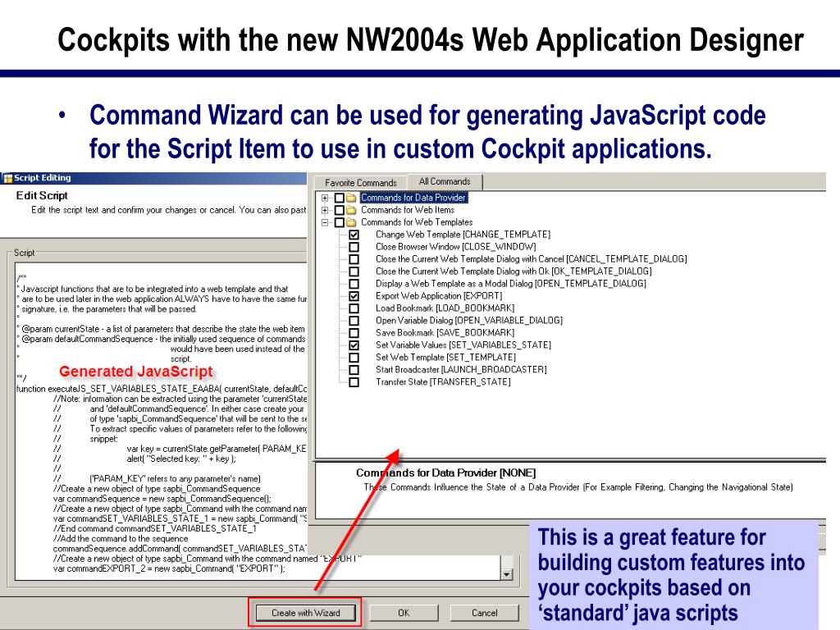840x630 pixels.
Task: Select Transfer State [TRANSFER_STATE] row text
Action: pos(443,382)
